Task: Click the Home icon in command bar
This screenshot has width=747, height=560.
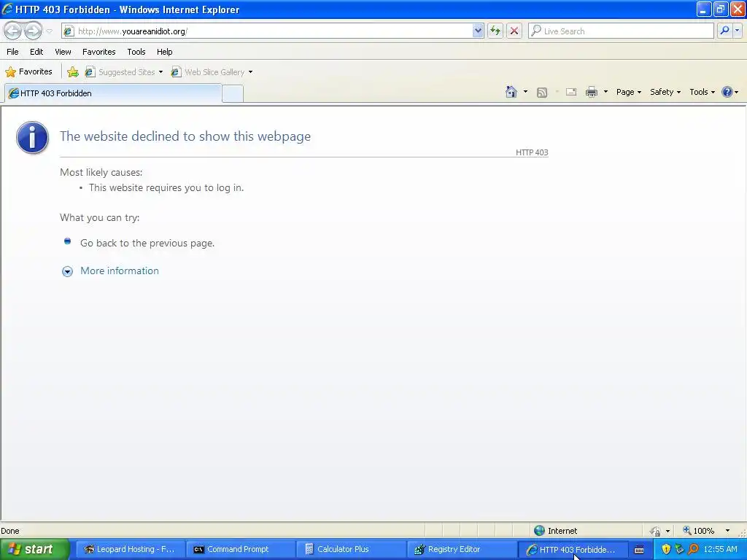Action: [511, 92]
